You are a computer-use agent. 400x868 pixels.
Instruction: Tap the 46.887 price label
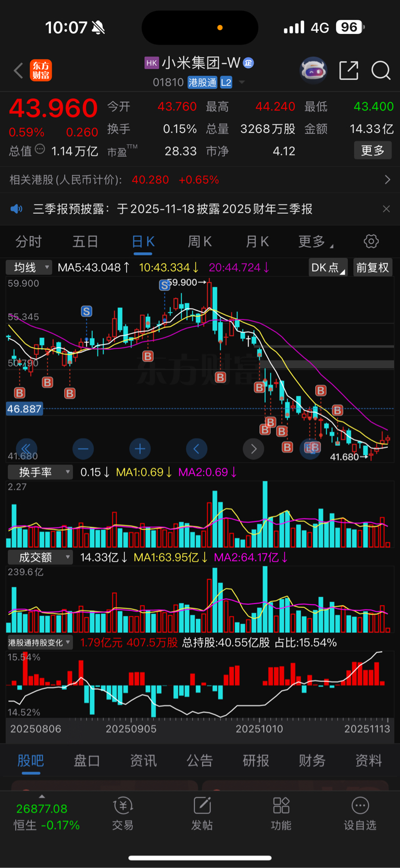24,409
